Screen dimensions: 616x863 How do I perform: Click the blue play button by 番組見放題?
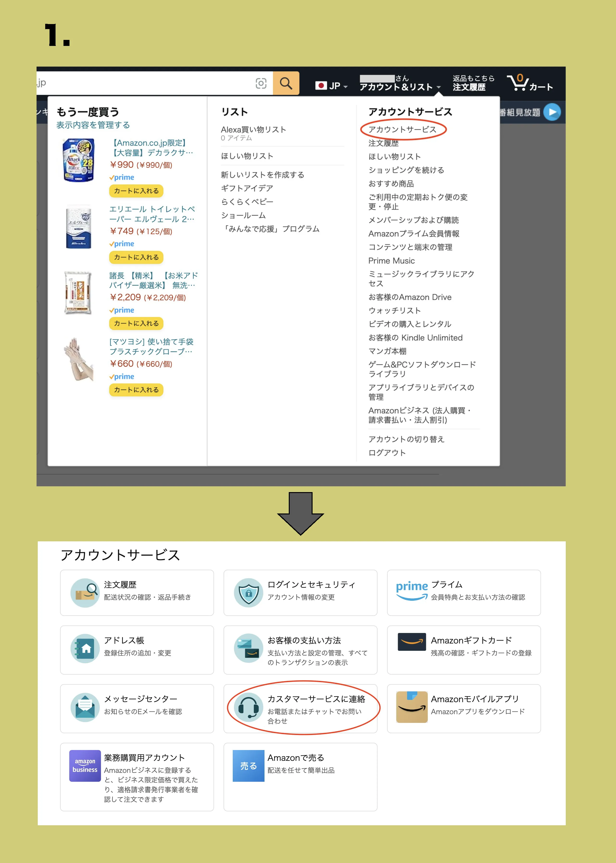tap(552, 112)
